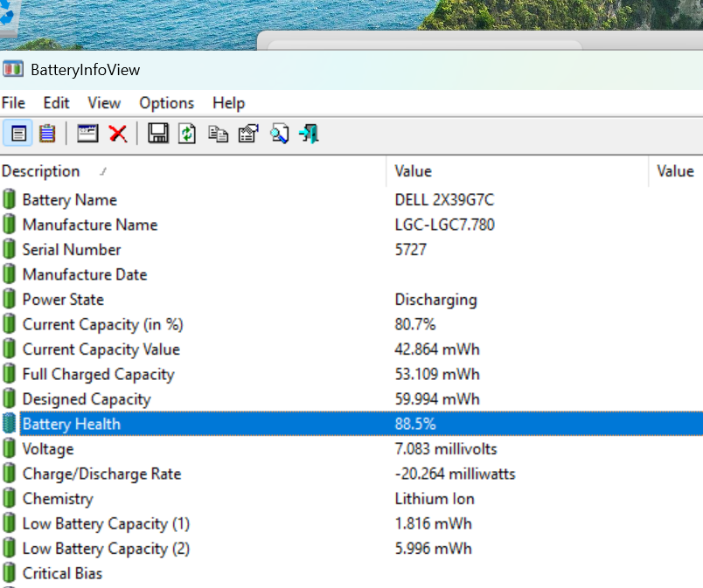The width and height of the screenshot is (703, 588).
Task: Click the 80.7% capacity value
Action: coord(415,324)
